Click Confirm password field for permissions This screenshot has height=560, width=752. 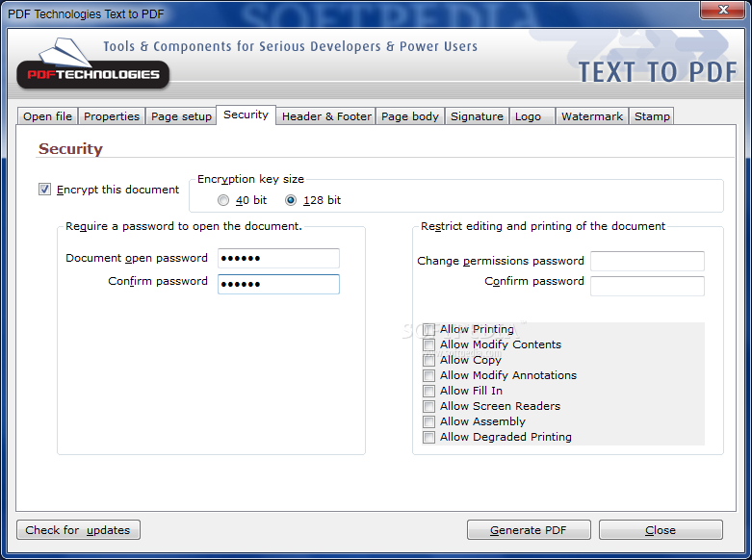pos(647,286)
